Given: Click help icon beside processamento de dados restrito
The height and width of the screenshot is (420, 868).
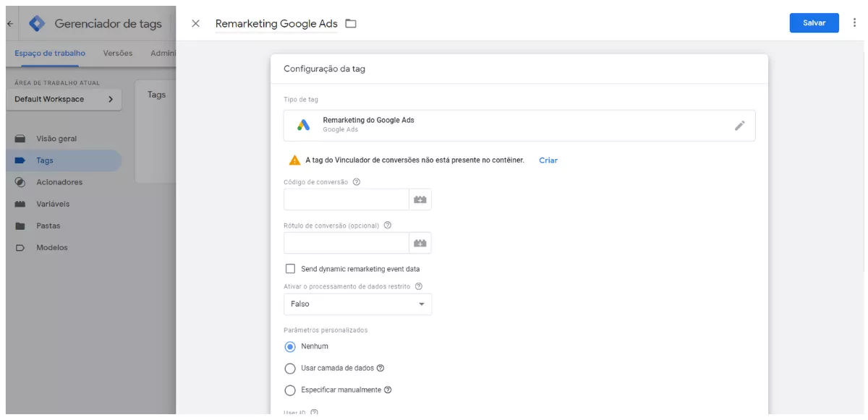Looking at the screenshot, I should [x=419, y=286].
